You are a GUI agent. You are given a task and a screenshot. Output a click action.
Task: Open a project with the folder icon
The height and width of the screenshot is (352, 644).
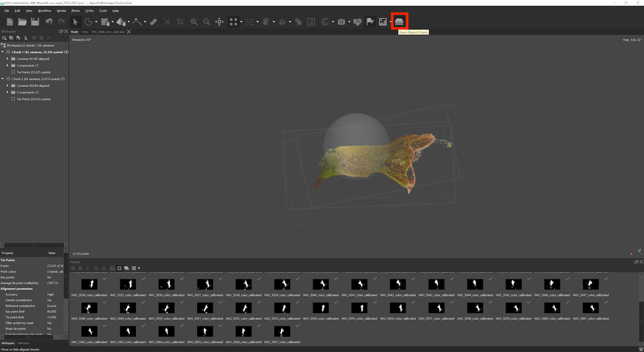tap(23, 22)
